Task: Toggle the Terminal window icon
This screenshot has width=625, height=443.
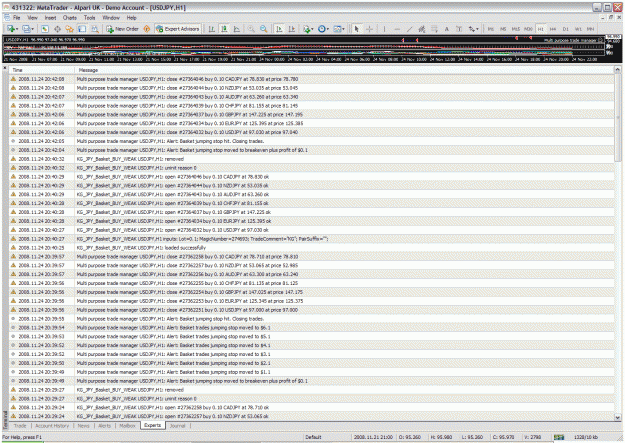Action: pos(82,29)
